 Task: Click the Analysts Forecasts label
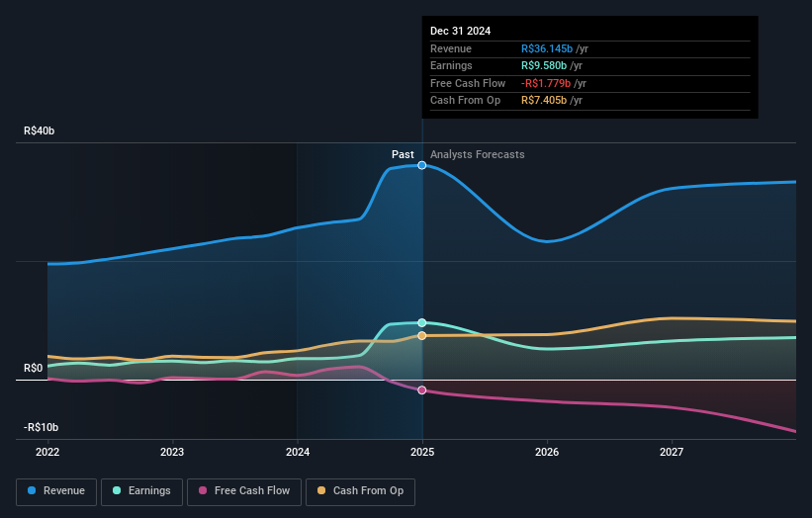[478, 155]
